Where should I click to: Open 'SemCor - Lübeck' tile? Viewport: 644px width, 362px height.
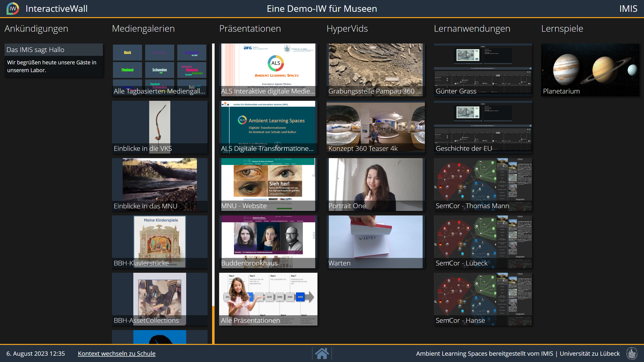(x=483, y=242)
